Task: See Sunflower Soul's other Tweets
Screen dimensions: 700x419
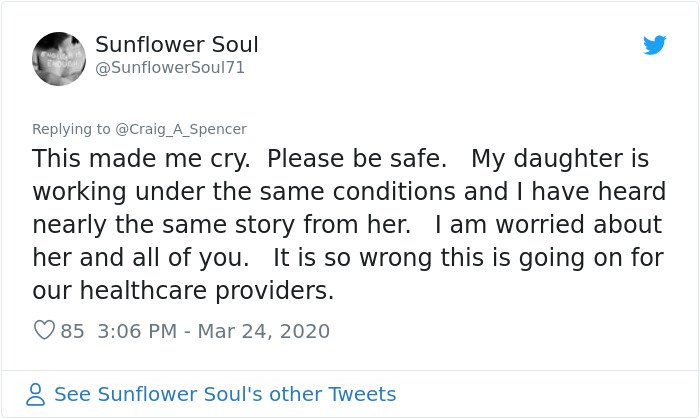Action: pyautogui.click(x=225, y=394)
